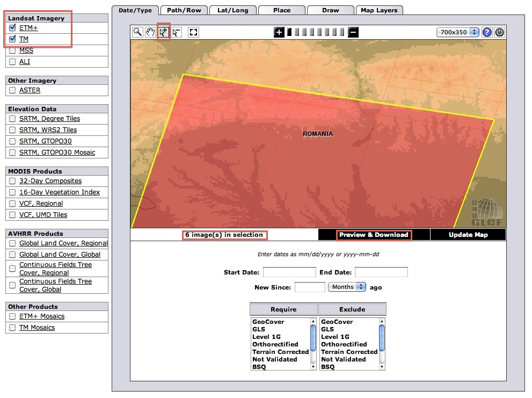Click the Update Map button
The width and height of the screenshot is (532, 398).
(468, 235)
